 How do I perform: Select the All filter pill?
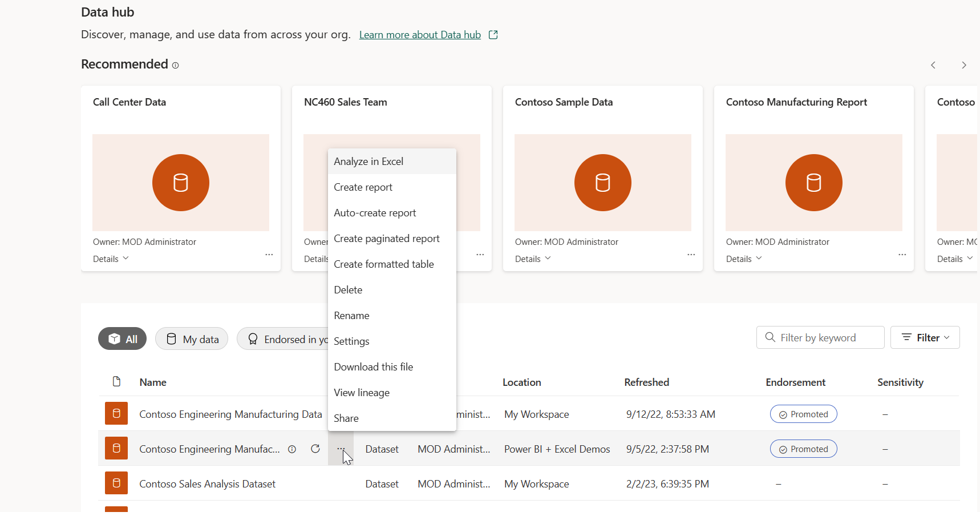(x=122, y=339)
